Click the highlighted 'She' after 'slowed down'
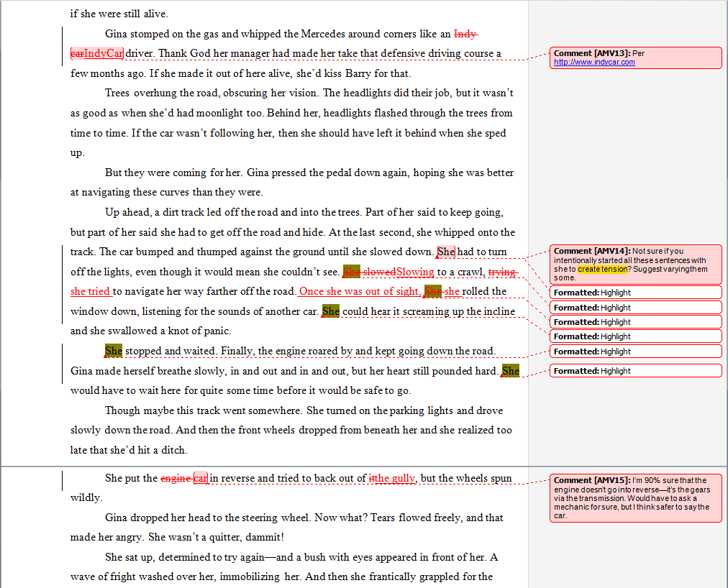The width and height of the screenshot is (728, 588). pos(445,252)
